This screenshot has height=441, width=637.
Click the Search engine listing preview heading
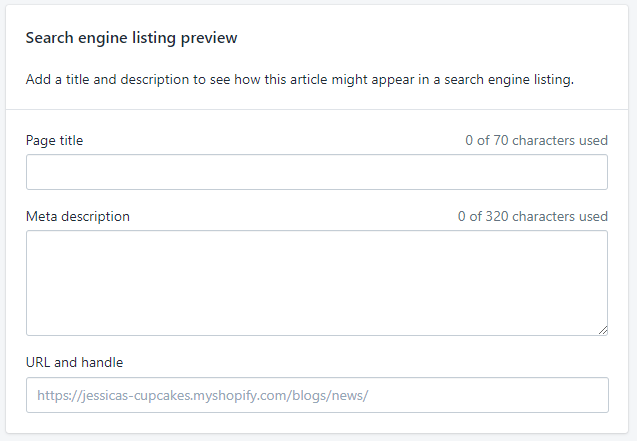(x=132, y=38)
